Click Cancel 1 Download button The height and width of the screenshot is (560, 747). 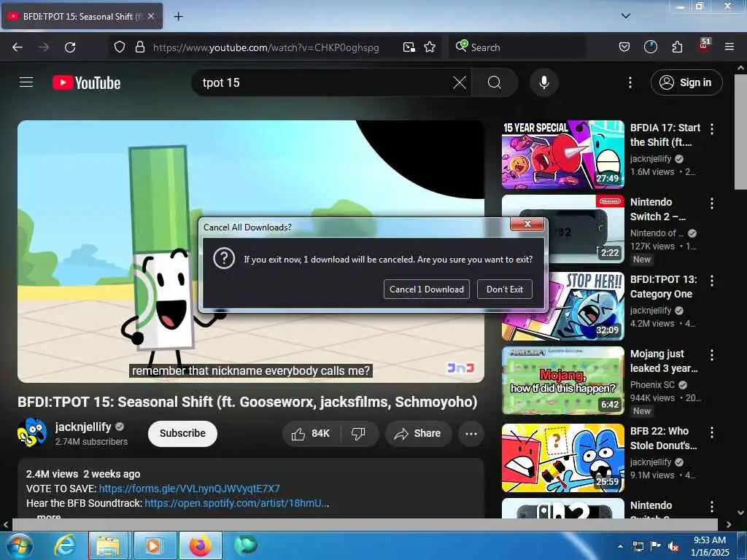pyautogui.click(x=426, y=289)
